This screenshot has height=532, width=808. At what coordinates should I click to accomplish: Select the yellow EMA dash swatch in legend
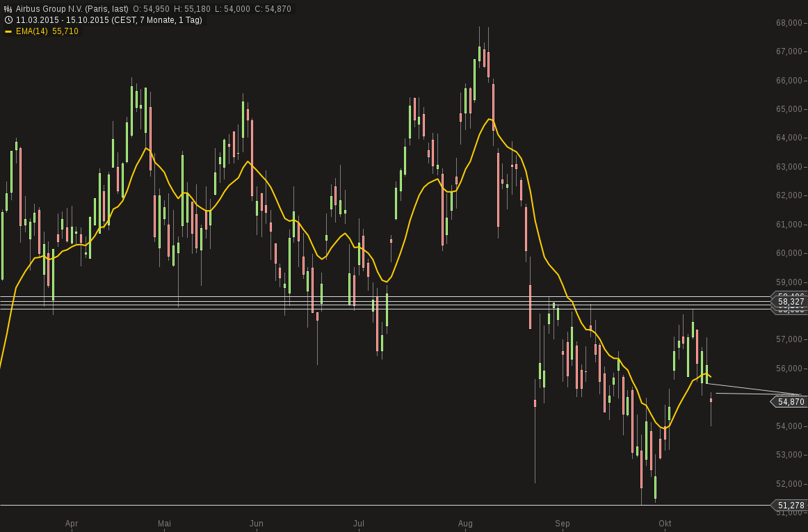pos(8,31)
